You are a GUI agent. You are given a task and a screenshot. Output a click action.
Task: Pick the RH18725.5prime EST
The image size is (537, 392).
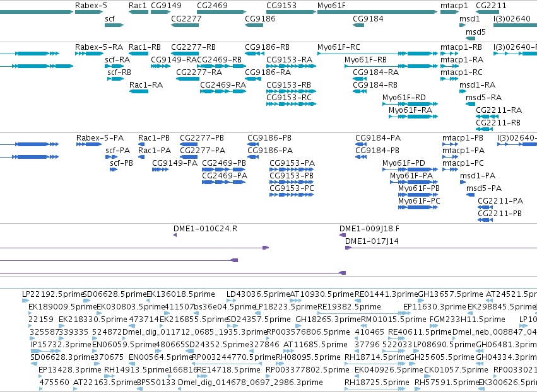(375, 389)
